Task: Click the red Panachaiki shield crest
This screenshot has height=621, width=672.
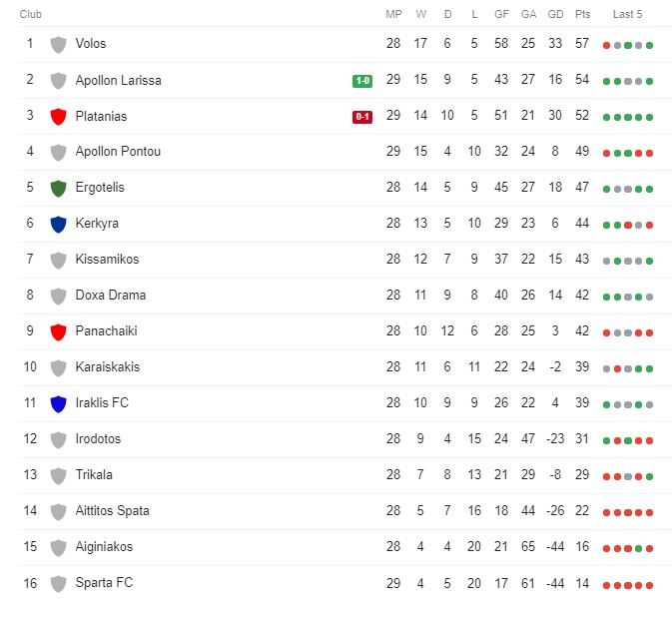Action: pyautogui.click(x=58, y=332)
